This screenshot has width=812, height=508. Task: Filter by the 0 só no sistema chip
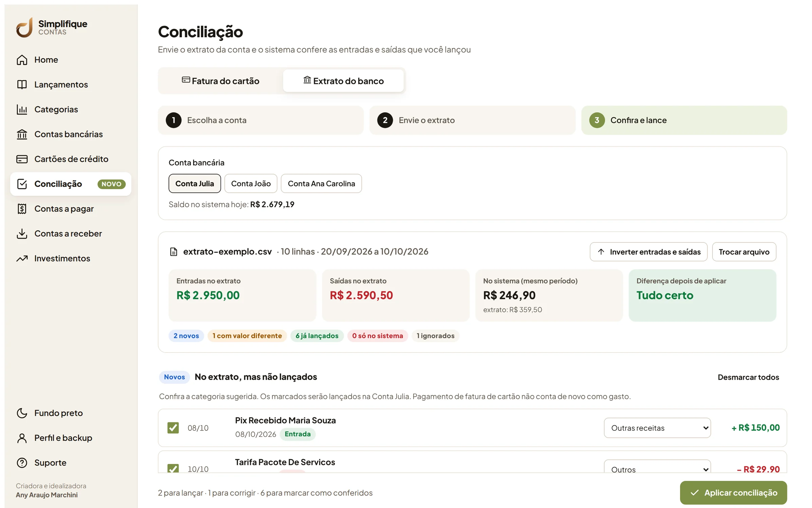point(378,336)
